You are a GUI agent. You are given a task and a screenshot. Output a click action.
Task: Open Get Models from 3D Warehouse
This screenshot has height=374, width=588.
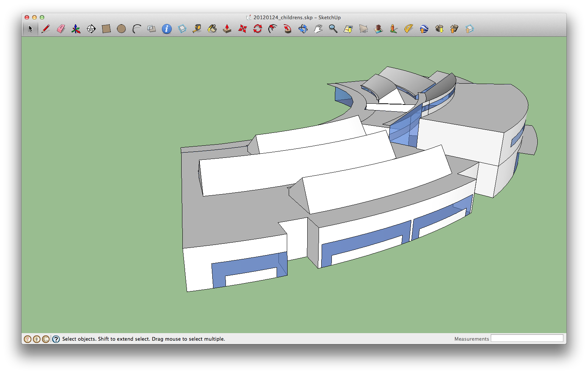coord(439,29)
